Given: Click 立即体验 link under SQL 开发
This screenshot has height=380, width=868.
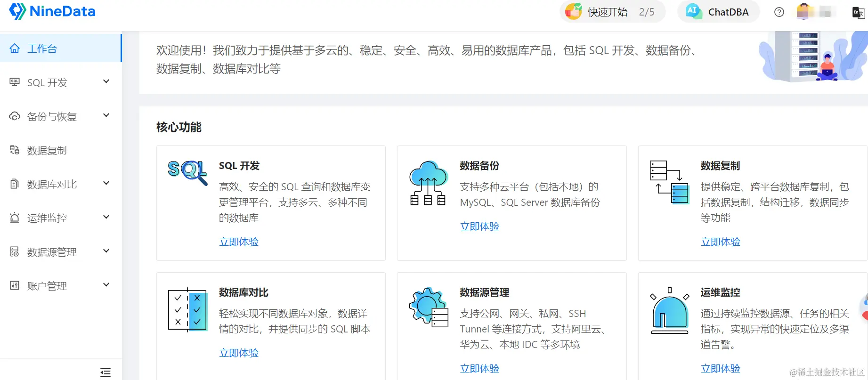Looking at the screenshot, I should click(x=239, y=242).
